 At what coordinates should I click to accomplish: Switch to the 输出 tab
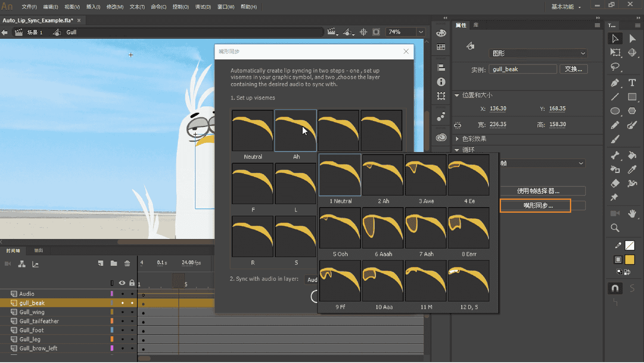coord(38,250)
